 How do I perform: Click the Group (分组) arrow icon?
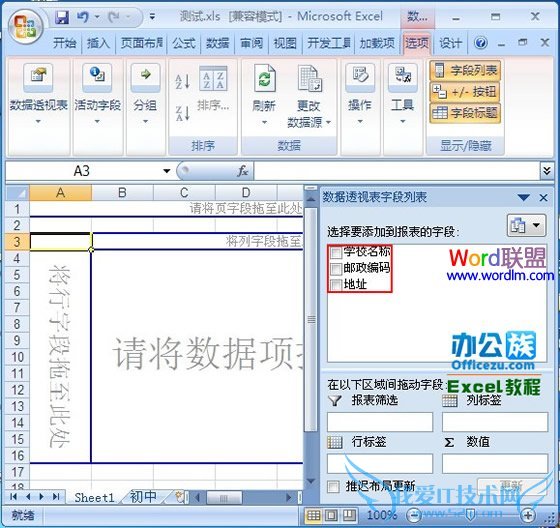point(145,77)
